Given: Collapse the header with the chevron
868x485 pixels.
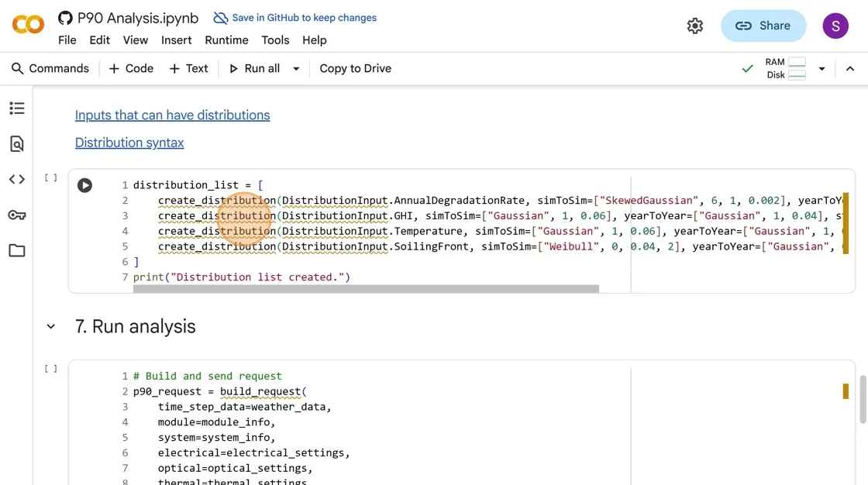Looking at the screenshot, I should 850,69.
